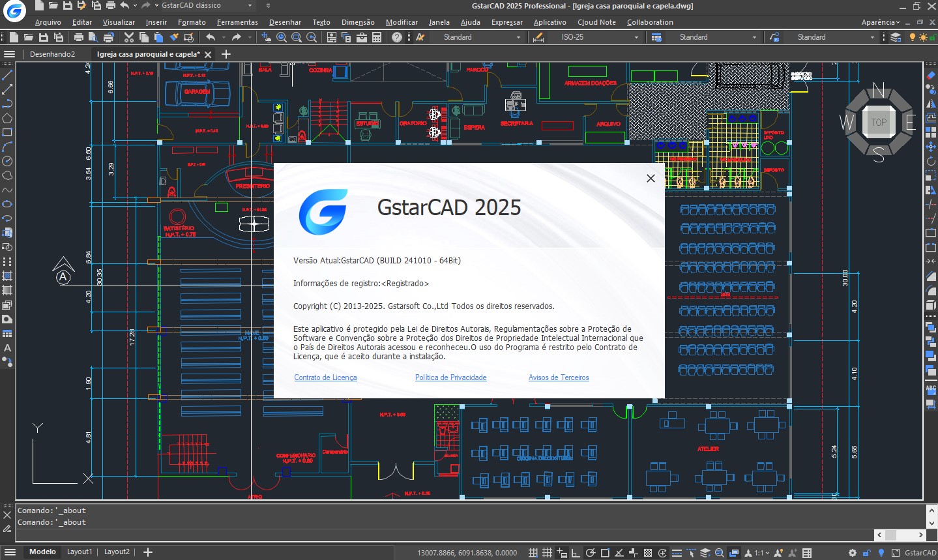Select the Multiline Text A tool
The width and height of the screenshot is (938, 560).
(7, 347)
